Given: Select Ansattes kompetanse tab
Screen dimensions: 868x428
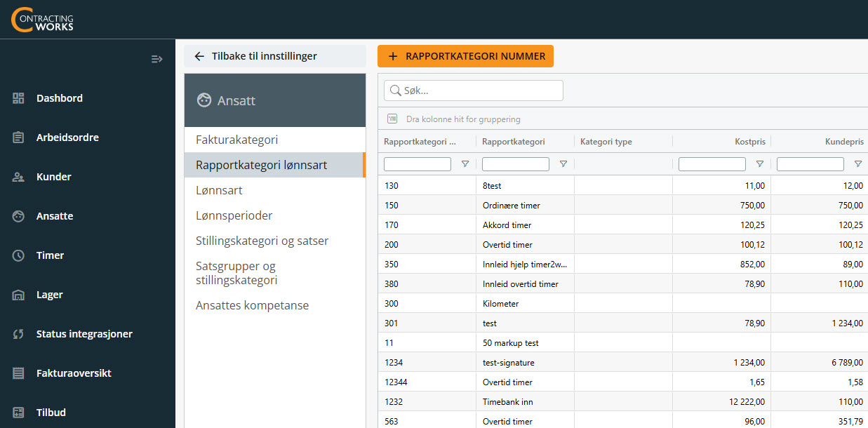Looking at the screenshot, I should click(275, 305).
